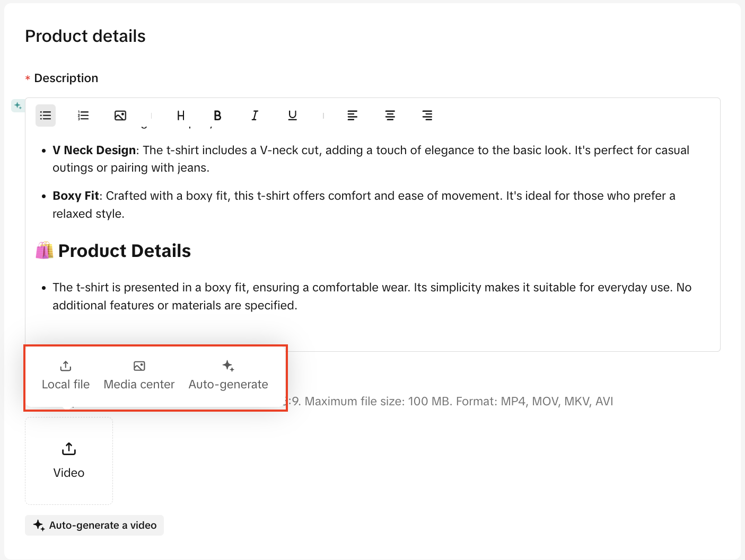Click the Video upload box

tap(69, 460)
